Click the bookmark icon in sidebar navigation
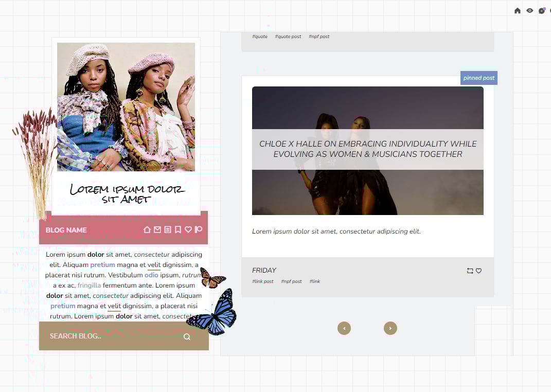Viewport: 551px width, 392px height. (x=178, y=230)
